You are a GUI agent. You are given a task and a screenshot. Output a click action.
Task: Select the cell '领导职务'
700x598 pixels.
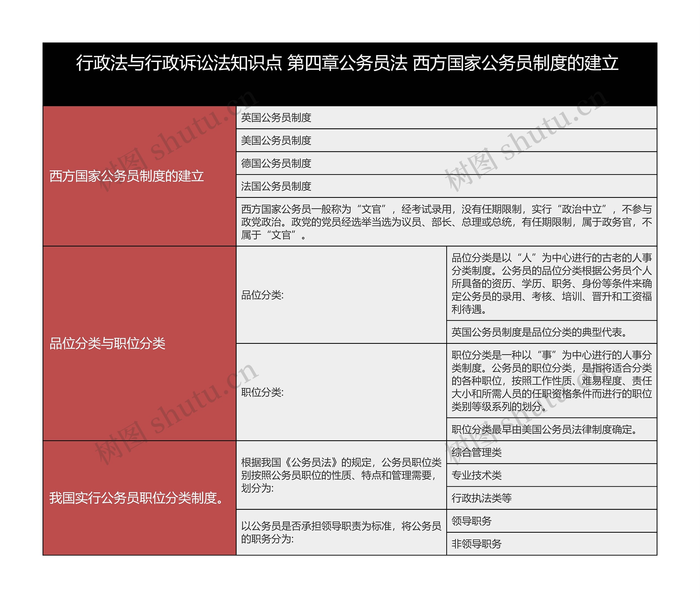click(552, 521)
